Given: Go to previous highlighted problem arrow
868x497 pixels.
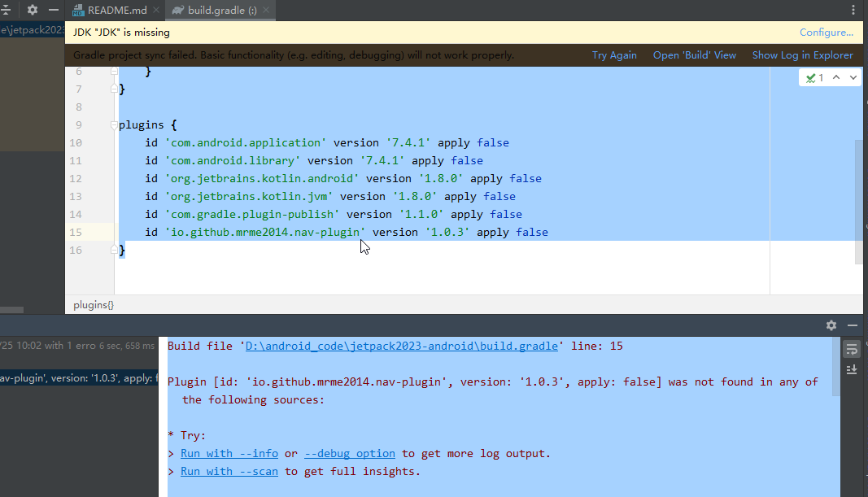Looking at the screenshot, I should [x=836, y=77].
